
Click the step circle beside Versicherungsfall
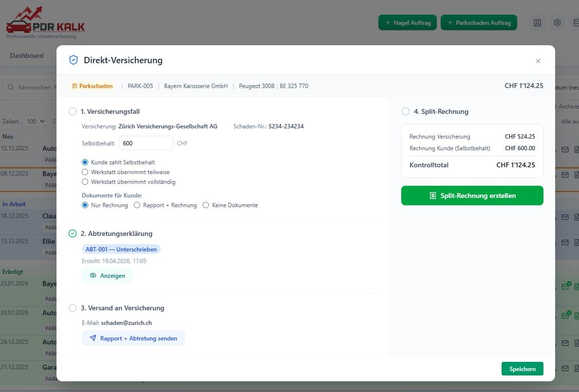pos(73,111)
